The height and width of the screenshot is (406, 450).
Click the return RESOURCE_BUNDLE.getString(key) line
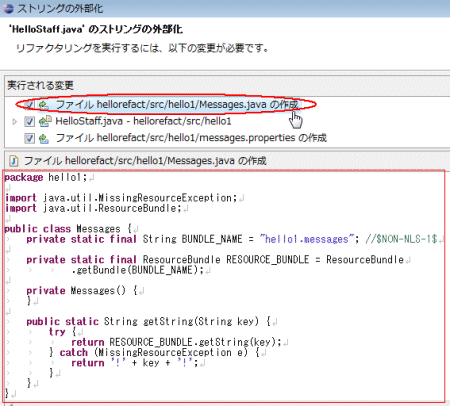coord(176,342)
